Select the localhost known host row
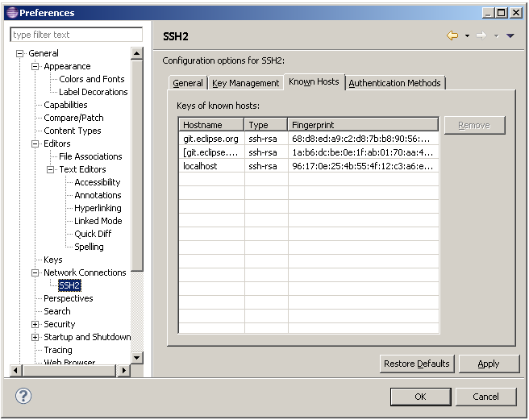Screen dimensions: 529x420 pyautogui.click(x=201, y=165)
